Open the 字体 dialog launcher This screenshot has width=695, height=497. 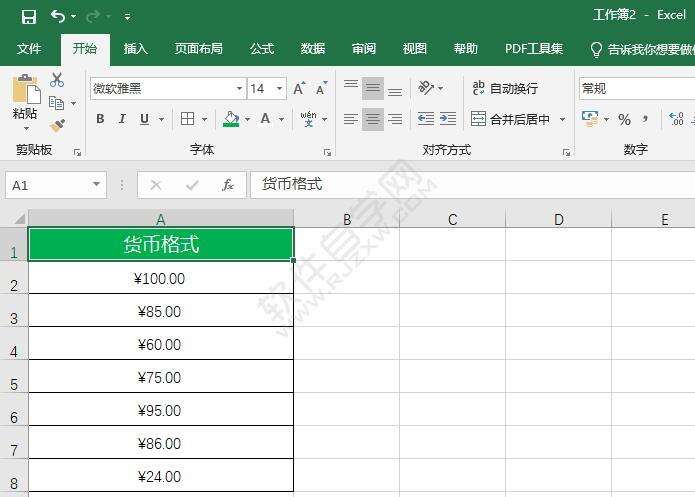pos(328,153)
